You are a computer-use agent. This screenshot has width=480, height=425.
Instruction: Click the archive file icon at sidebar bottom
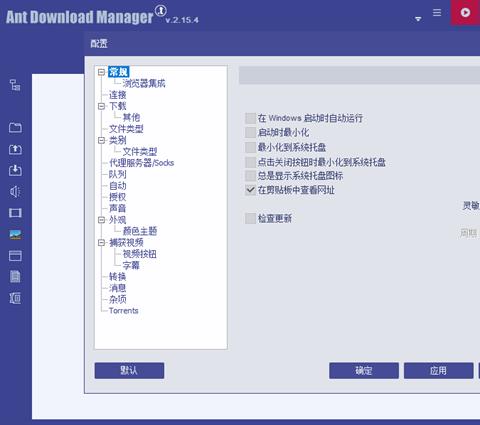15,298
